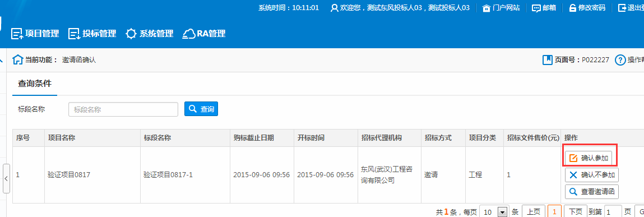The width and height of the screenshot is (644, 217).
Task: Click the 确认不参加 button
Action: tap(592, 175)
